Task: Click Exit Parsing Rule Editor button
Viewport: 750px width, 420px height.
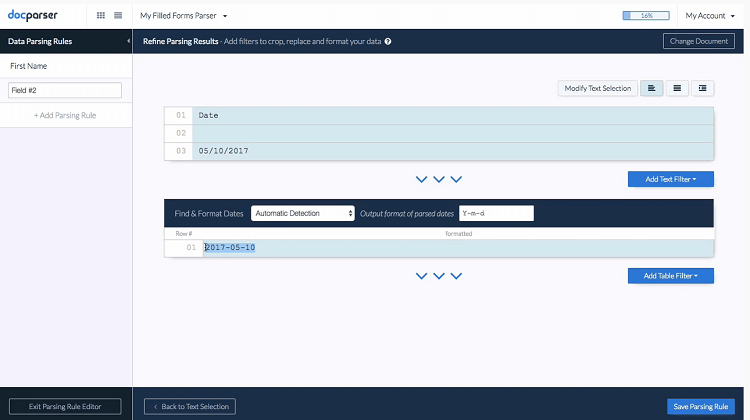Action: tap(65, 407)
